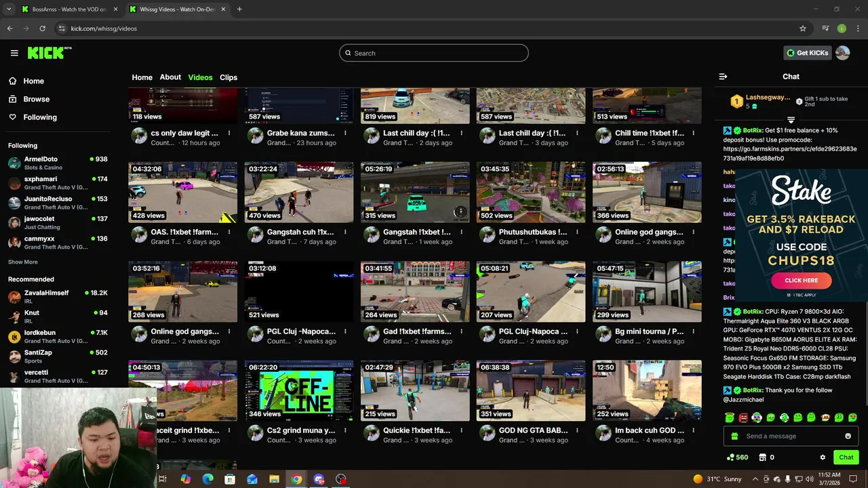
Task: Open options for 'Bg mini tourna' video
Action: tap(693, 332)
